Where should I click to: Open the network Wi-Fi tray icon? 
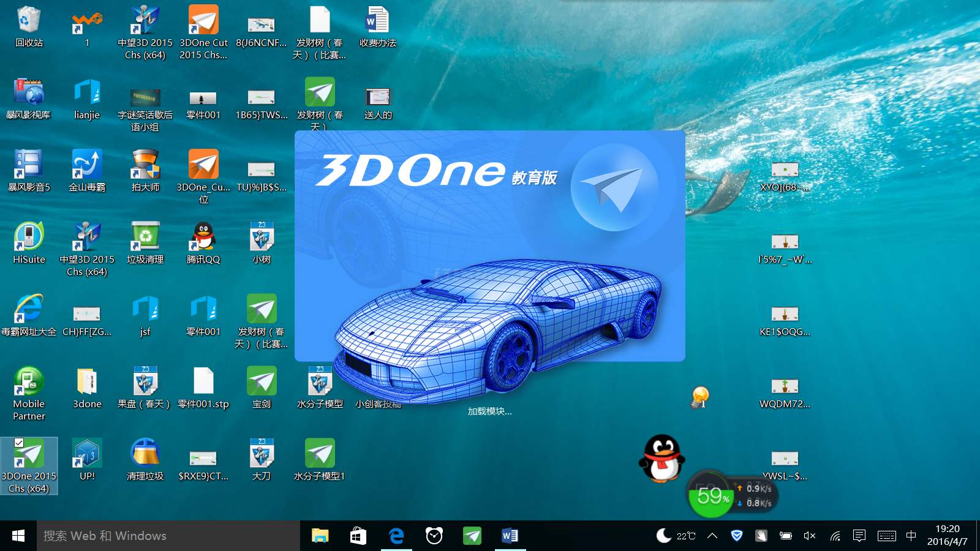coord(835,536)
